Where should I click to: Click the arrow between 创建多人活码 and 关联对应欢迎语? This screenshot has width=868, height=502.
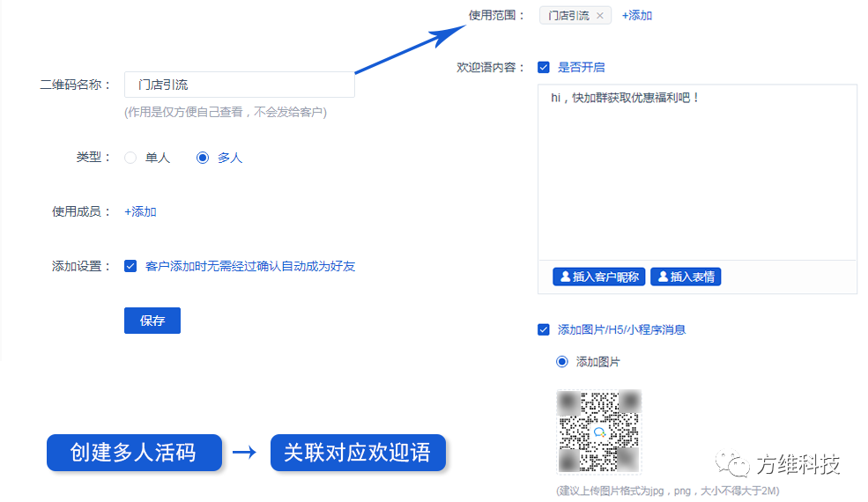tap(244, 453)
